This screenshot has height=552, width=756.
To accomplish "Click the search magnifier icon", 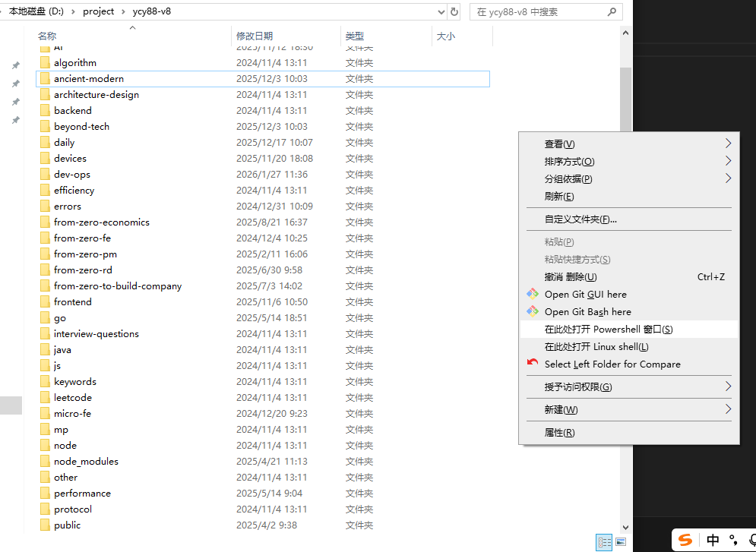I will pyautogui.click(x=612, y=11).
